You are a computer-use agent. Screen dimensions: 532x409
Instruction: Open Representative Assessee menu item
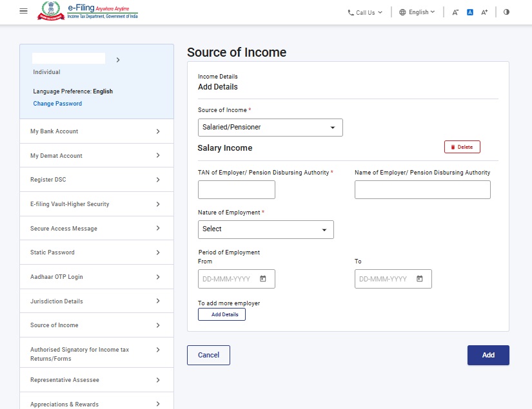click(97, 380)
